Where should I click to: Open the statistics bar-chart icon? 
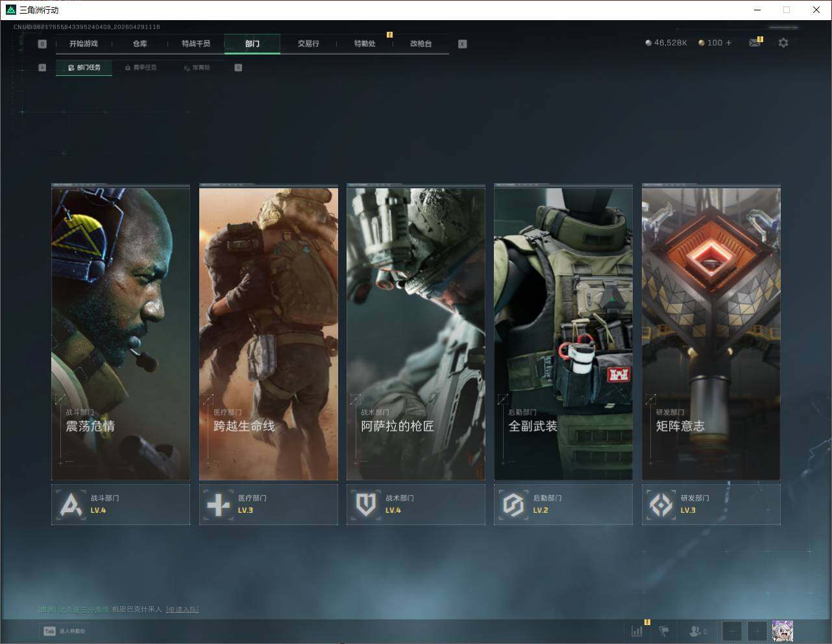click(x=638, y=631)
